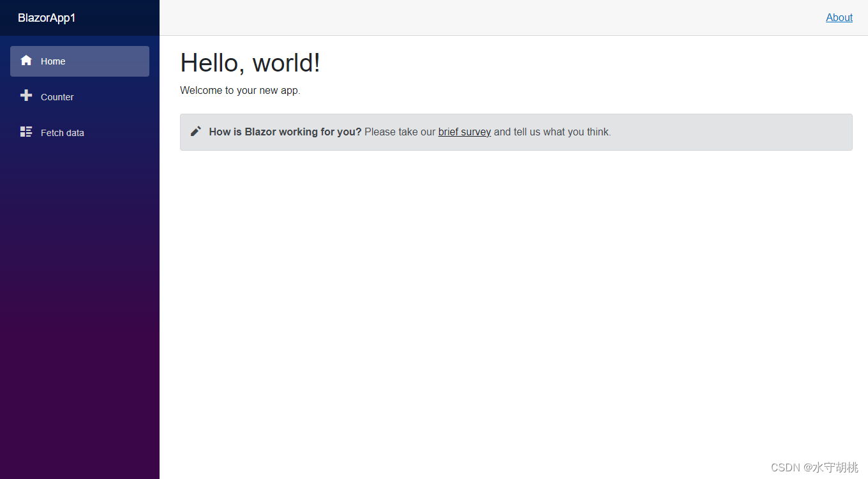The image size is (868, 479).
Task: Go to the Fetch data page
Action: point(62,132)
